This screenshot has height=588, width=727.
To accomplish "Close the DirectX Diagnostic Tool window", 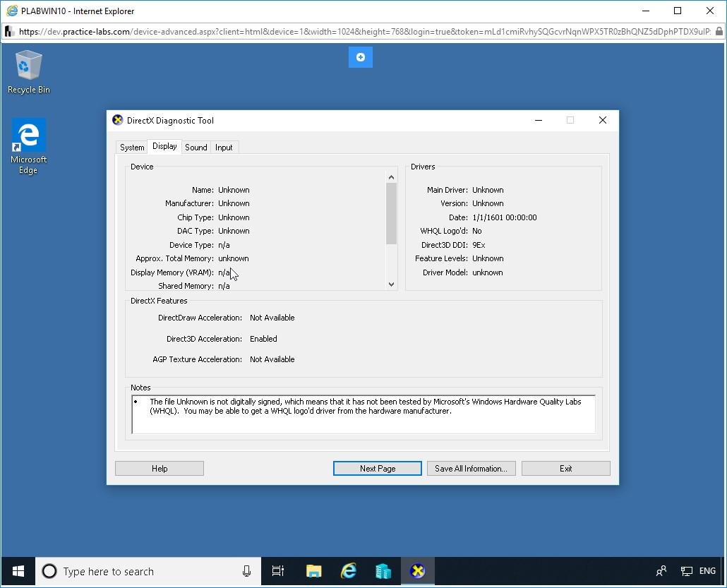I will click(602, 120).
